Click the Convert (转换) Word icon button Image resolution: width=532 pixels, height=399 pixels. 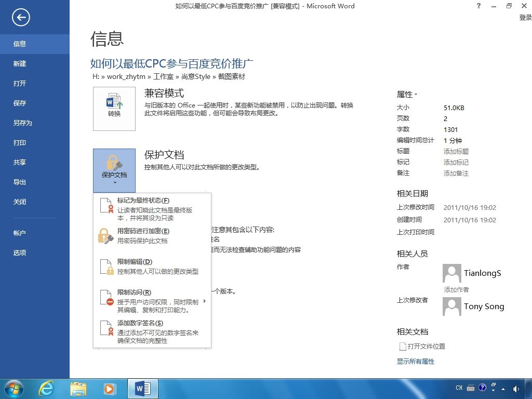coord(114,109)
